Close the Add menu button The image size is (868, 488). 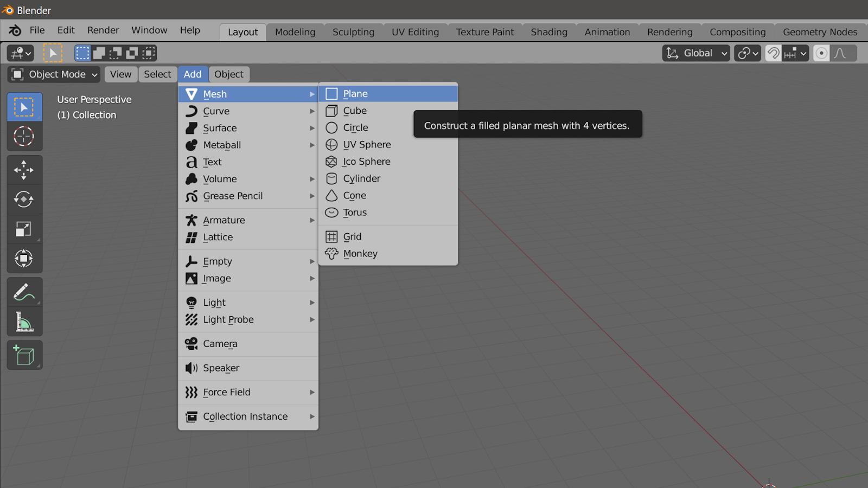193,74
